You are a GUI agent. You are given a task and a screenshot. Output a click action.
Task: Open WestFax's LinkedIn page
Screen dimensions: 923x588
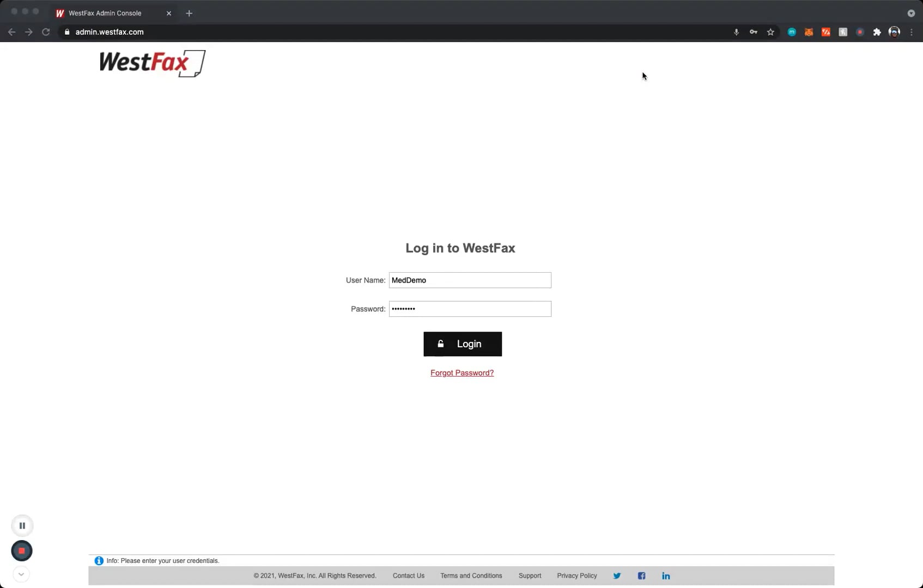(x=666, y=575)
